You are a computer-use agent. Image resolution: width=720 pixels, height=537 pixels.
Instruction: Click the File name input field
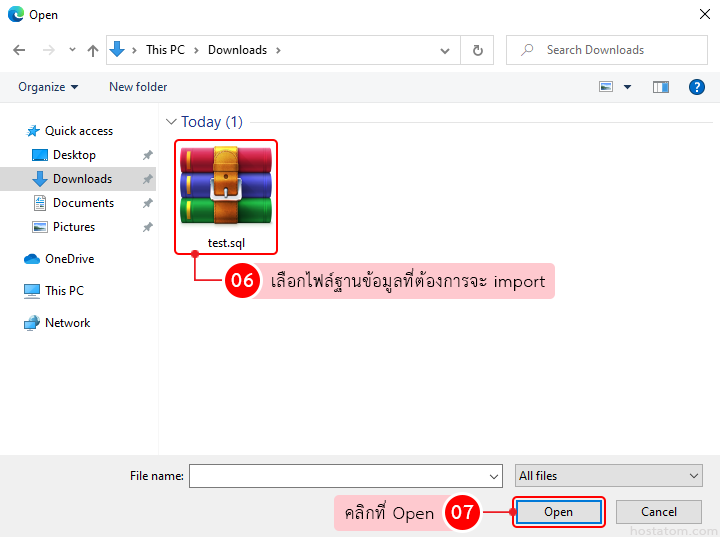[338, 476]
